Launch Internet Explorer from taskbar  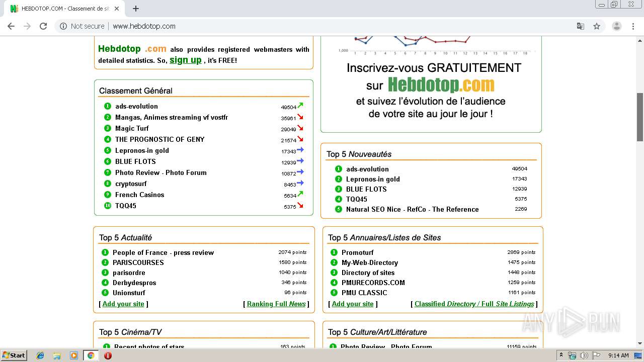40,355
